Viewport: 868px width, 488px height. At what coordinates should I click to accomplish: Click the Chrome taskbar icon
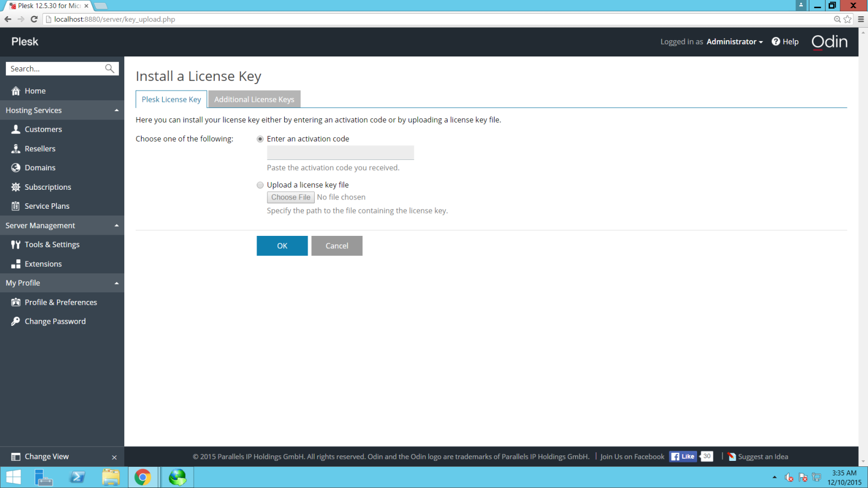pyautogui.click(x=143, y=477)
